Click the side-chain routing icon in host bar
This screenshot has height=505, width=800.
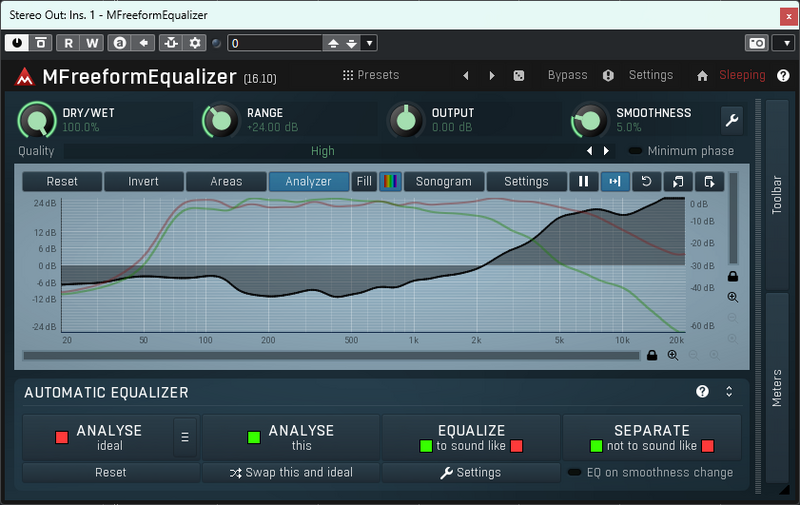171,43
